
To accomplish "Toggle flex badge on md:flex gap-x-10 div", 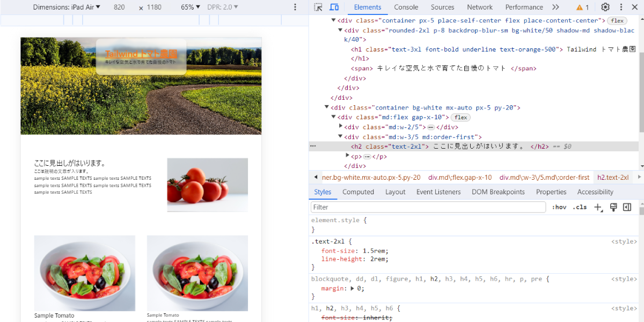I will 460,118.
